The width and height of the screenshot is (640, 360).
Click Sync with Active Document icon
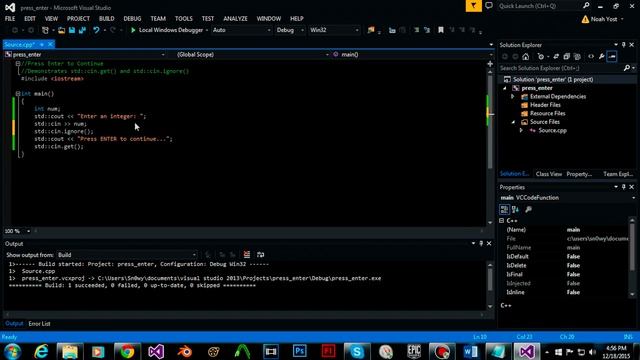[x=556, y=57]
